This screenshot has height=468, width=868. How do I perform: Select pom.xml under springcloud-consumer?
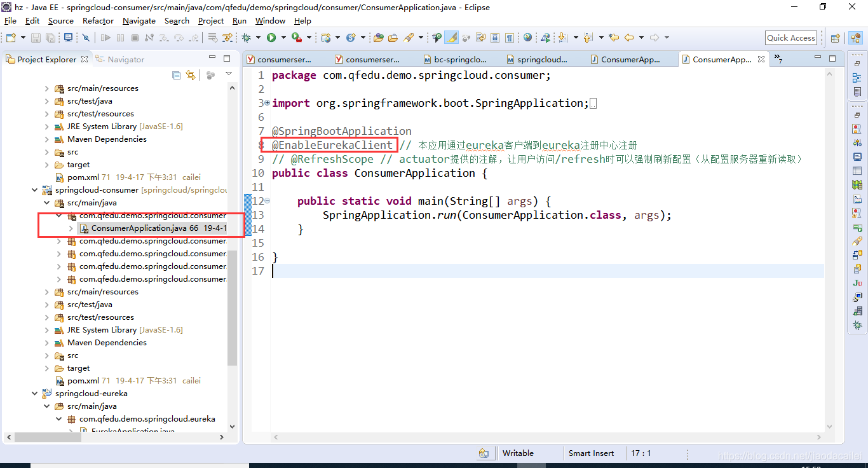[x=83, y=381]
